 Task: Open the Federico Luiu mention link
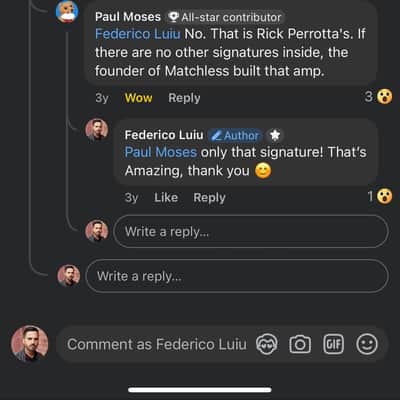point(138,34)
